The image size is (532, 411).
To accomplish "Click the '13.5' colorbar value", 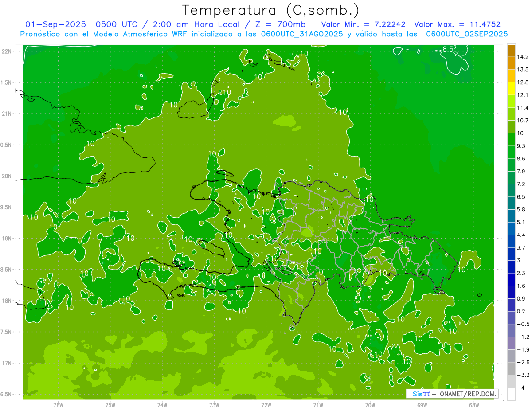I will (523, 70).
